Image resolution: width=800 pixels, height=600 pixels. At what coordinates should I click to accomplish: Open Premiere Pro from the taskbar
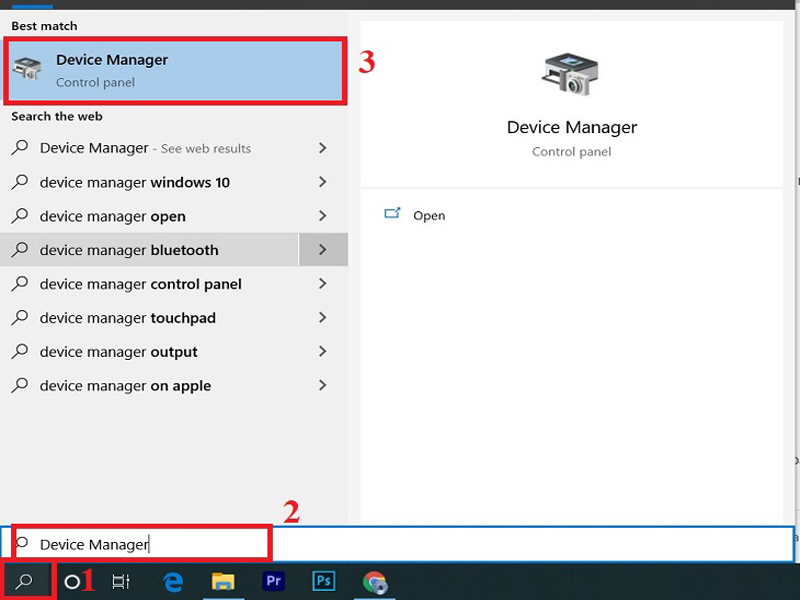point(272,578)
